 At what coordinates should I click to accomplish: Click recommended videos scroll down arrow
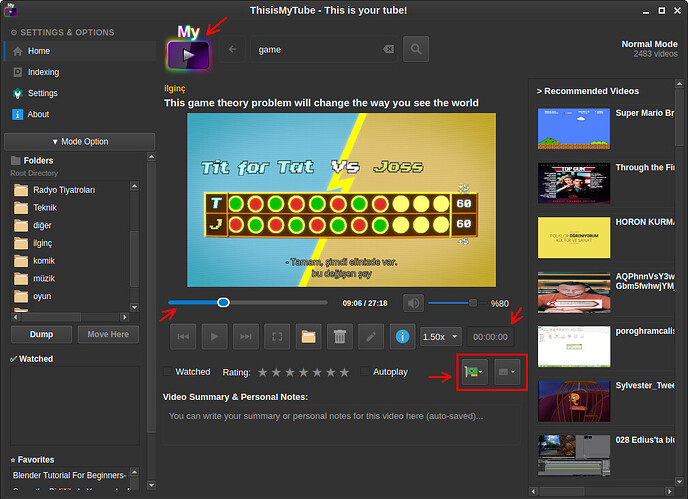pyautogui.click(x=679, y=481)
